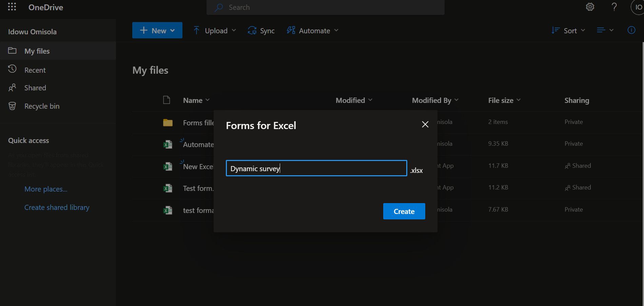The image size is (644, 306).
Task: Click the details info icon
Action: pos(631,30)
